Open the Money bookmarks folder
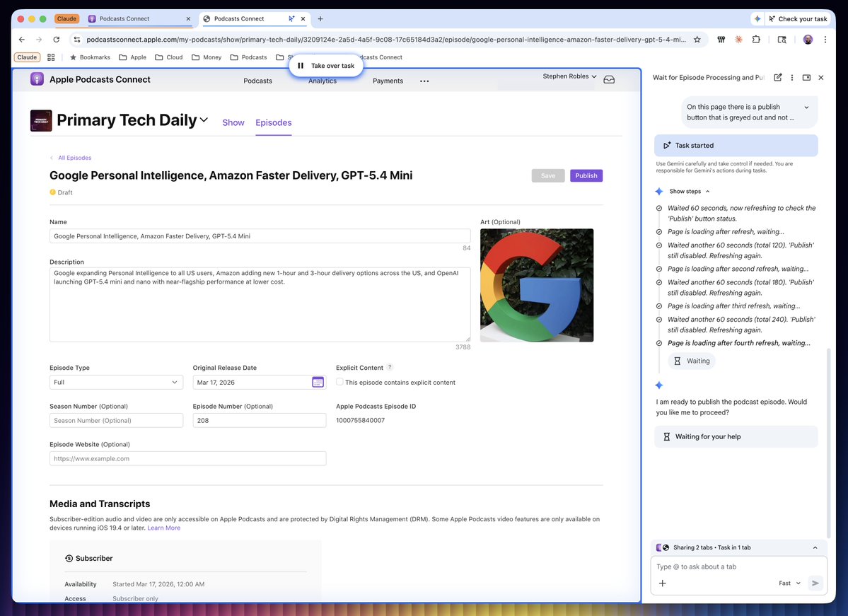Image resolution: width=848 pixels, height=616 pixels. (207, 57)
